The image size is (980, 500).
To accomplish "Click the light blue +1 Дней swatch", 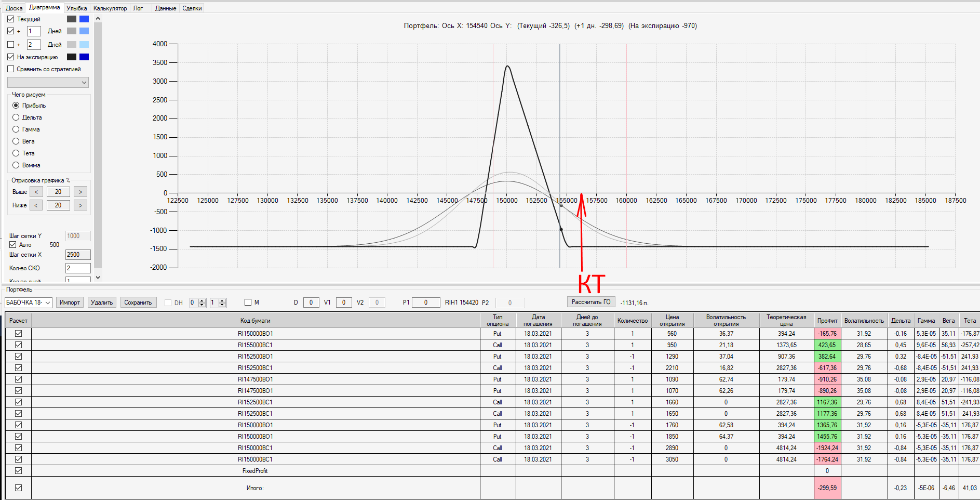I will pyautogui.click(x=84, y=31).
